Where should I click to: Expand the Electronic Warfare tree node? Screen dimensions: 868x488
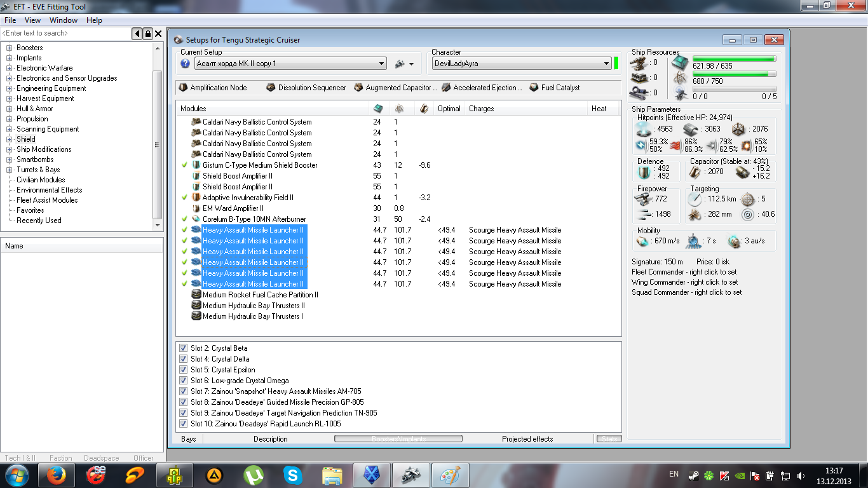click(x=10, y=68)
